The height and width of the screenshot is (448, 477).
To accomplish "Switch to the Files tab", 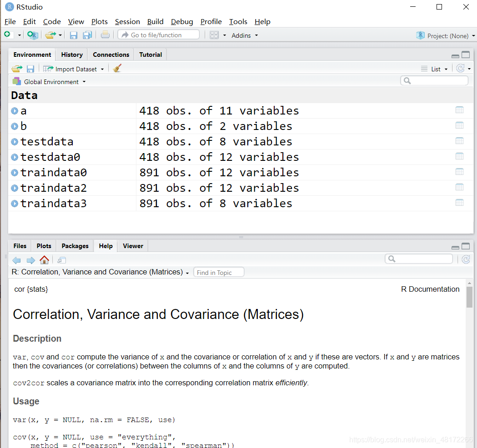I will (x=20, y=246).
